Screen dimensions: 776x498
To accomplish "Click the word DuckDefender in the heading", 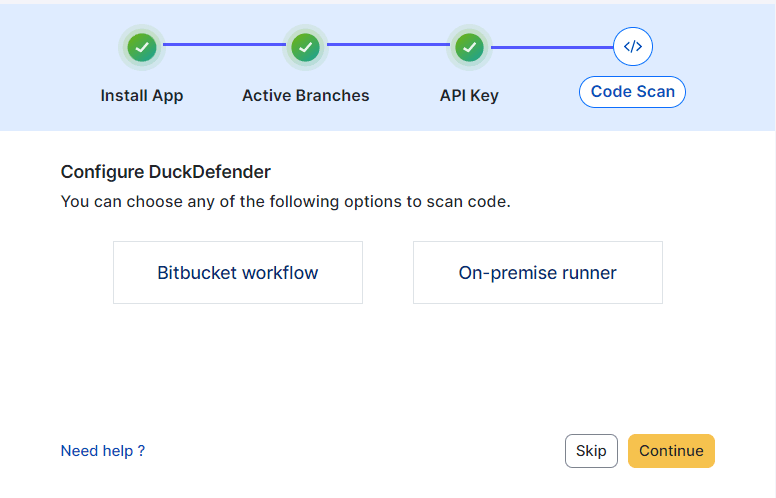I will pos(210,172).
